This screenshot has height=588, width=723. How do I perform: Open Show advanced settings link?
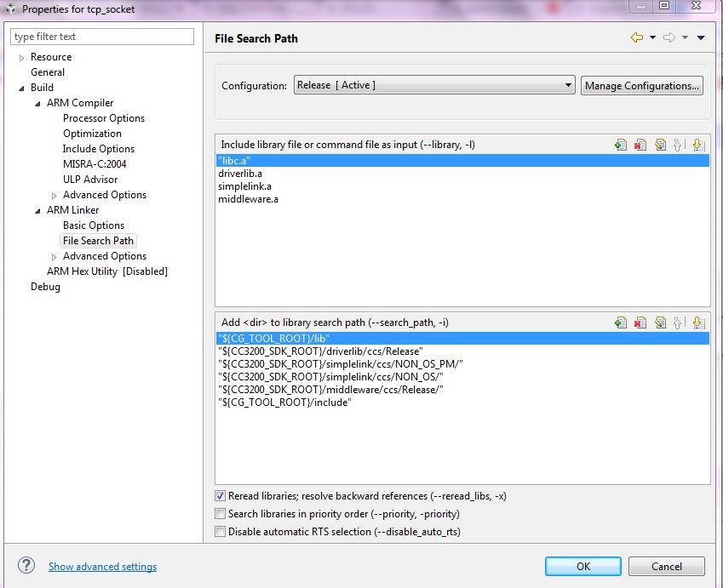(x=102, y=567)
